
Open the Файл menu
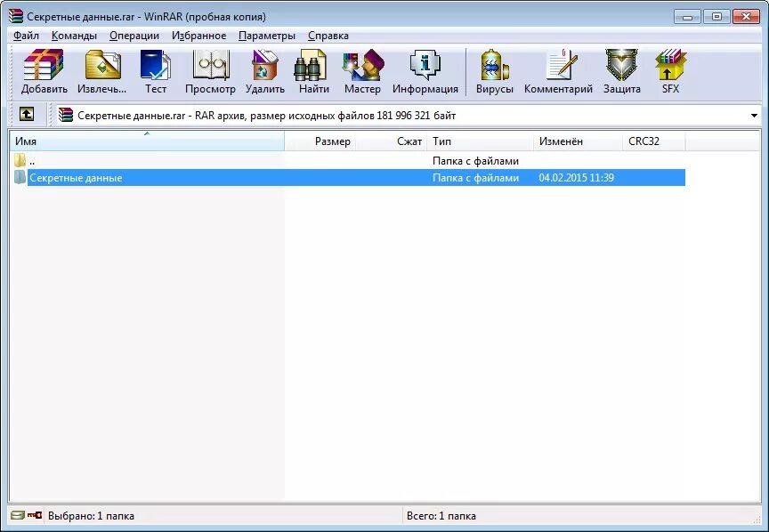(x=26, y=36)
